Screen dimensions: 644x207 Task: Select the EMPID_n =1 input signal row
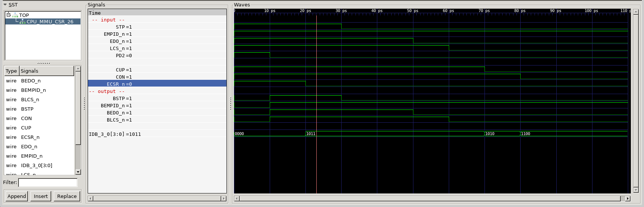157,34
